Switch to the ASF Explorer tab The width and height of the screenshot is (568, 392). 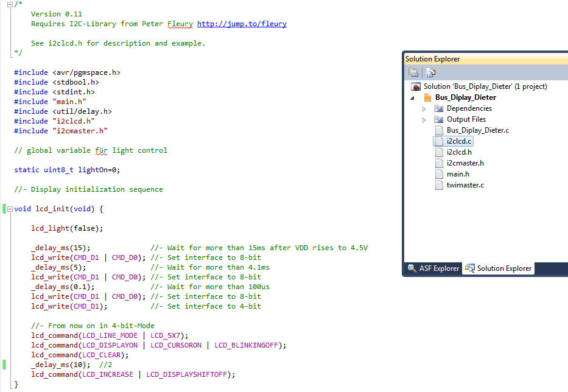coord(433,268)
